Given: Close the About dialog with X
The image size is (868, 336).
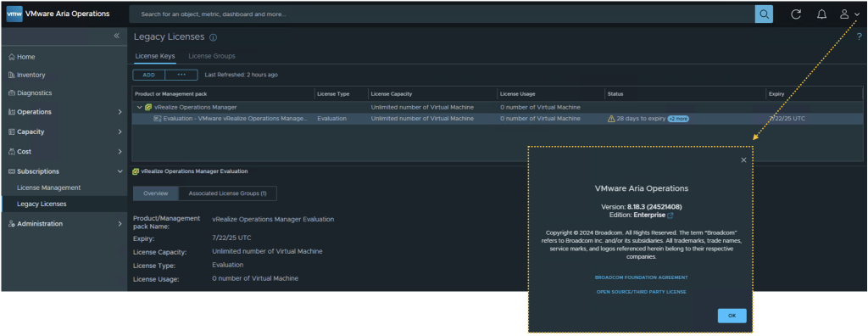Looking at the screenshot, I should [743, 160].
